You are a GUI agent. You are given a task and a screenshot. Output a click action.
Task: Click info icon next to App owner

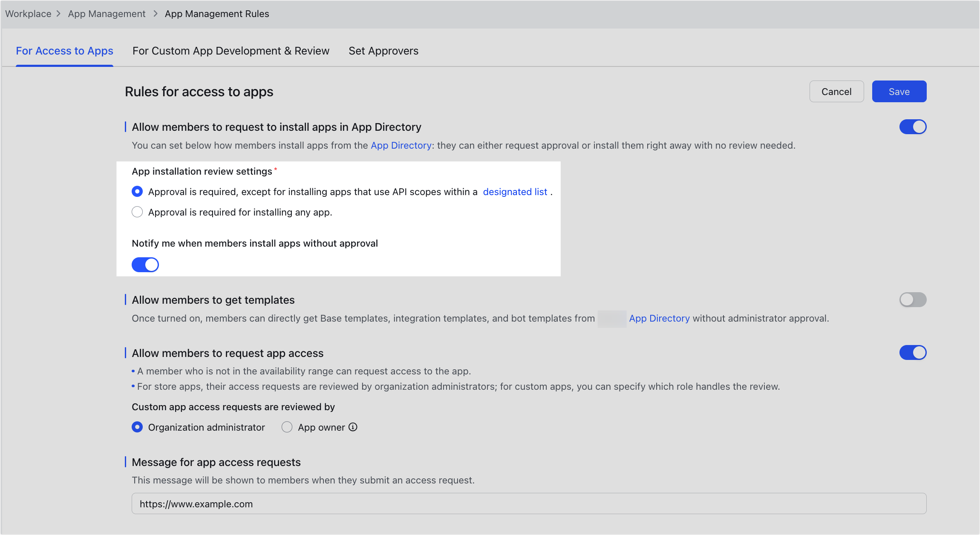point(353,427)
